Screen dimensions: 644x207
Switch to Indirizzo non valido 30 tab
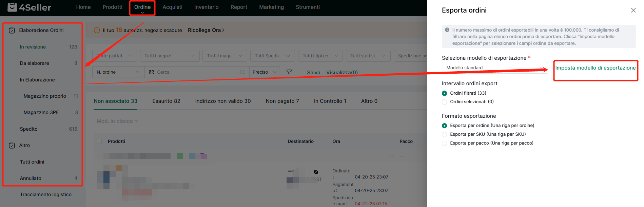point(223,101)
